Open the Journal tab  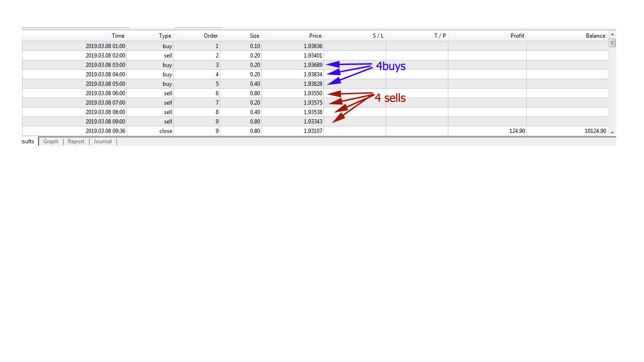(103, 141)
